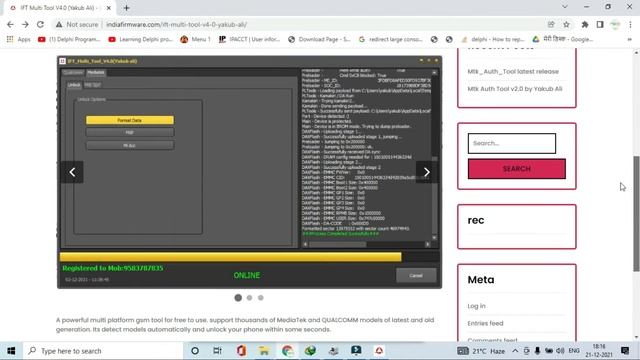
Task: Click the ENG language indicator
Action: 574,351
